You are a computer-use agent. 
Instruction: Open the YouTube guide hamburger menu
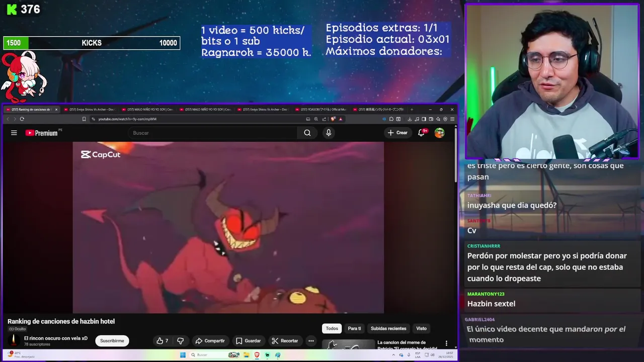point(14,133)
